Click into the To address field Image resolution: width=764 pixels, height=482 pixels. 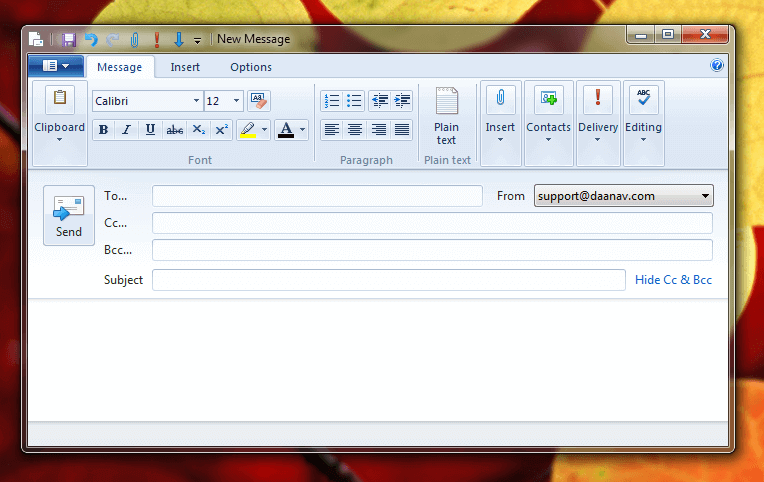(317, 196)
